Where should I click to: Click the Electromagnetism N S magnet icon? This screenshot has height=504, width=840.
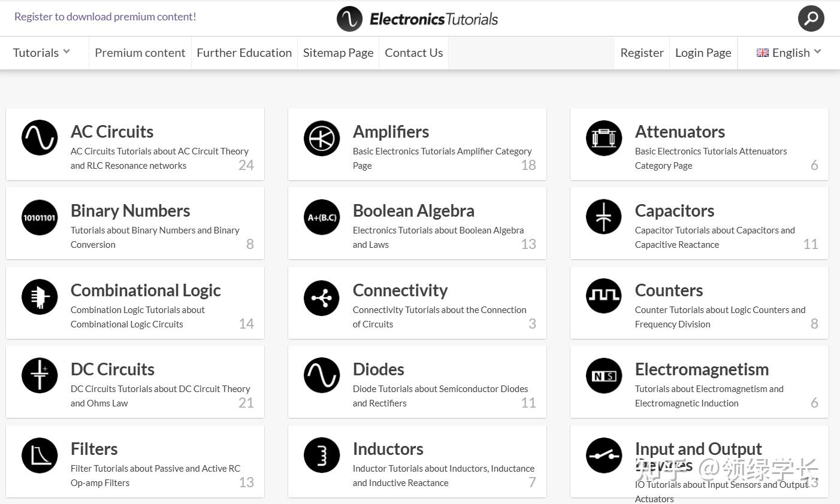click(604, 376)
